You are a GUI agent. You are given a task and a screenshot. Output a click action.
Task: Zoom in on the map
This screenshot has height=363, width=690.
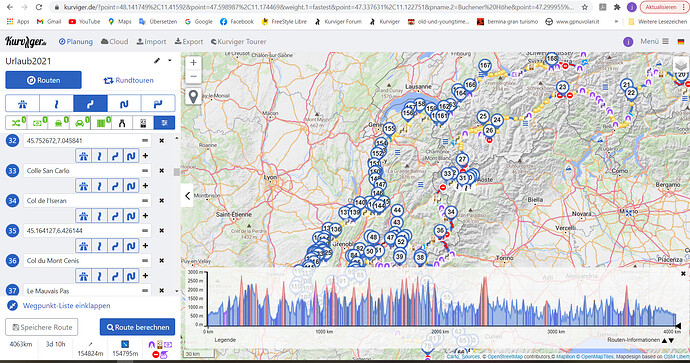193,62
